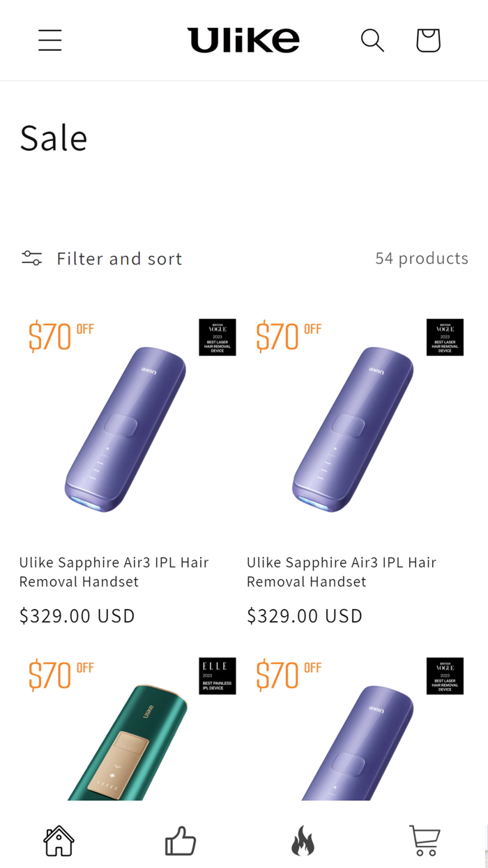Select the British Vogue badge on first product
The height and width of the screenshot is (868, 488).
[x=217, y=337]
